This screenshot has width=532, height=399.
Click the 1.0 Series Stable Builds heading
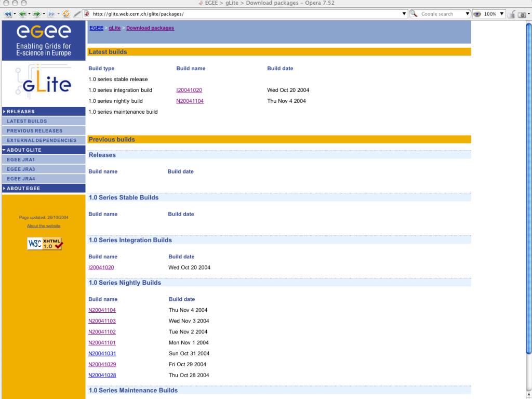click(x=124, y=197)
